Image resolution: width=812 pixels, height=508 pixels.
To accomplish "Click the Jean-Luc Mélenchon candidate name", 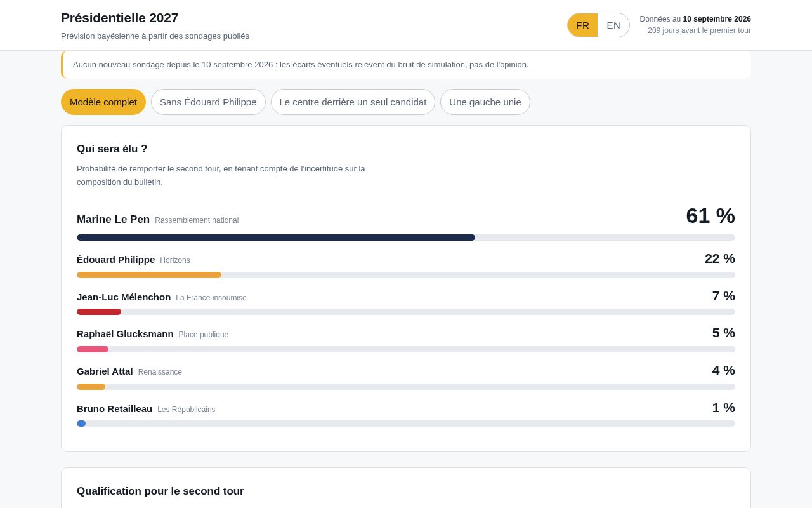I will [x=124, y=297].
